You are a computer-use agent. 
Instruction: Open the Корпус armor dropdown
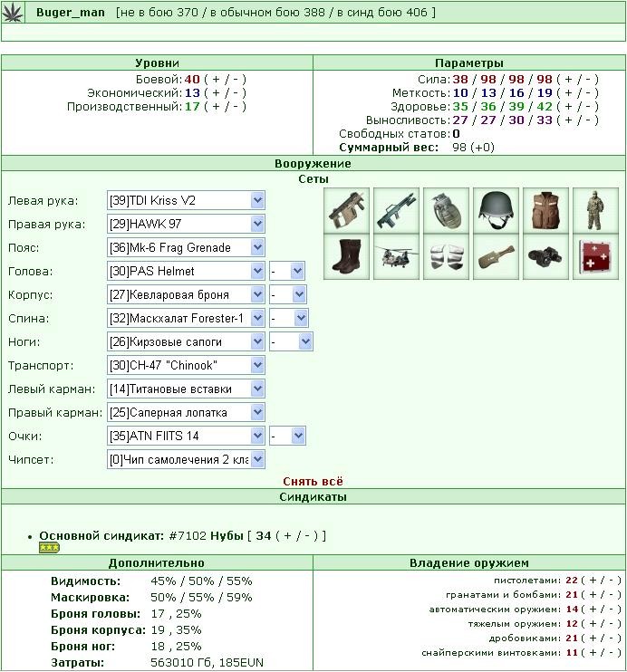[186, 294]
